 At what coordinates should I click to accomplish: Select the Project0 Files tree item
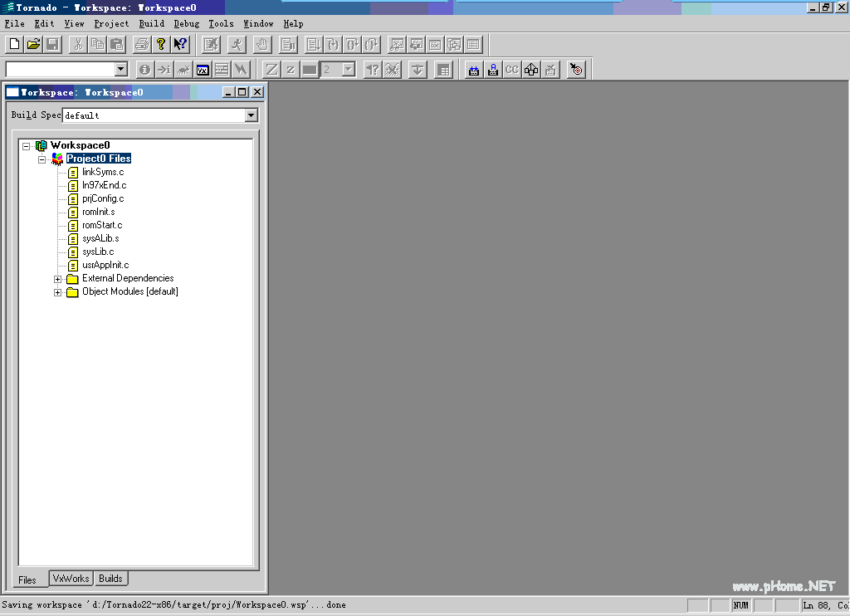pos(99,159)
